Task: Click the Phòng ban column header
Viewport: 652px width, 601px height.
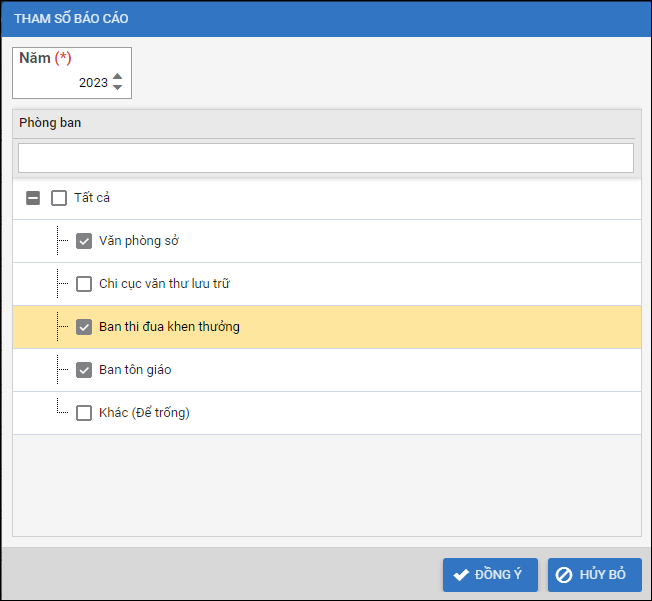Action: (x=50, y=123)
